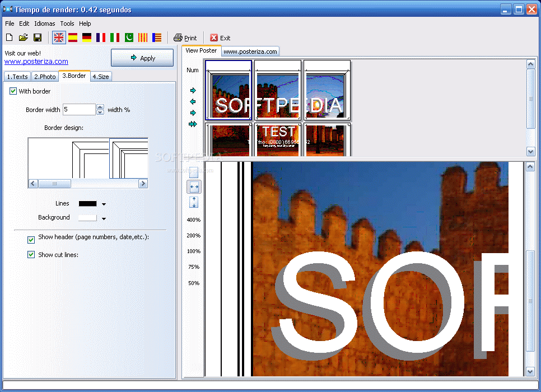This screenshot has height=392, width=541.
Task: Switch to the 2.Photo tab
Action: [x=45, y=77]
